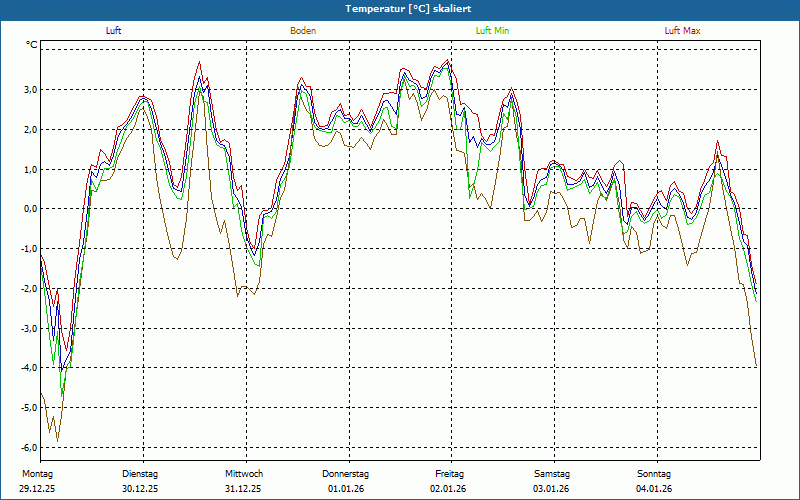Click the Luft Min legend entry
The image size is (800, 500).
493,31
